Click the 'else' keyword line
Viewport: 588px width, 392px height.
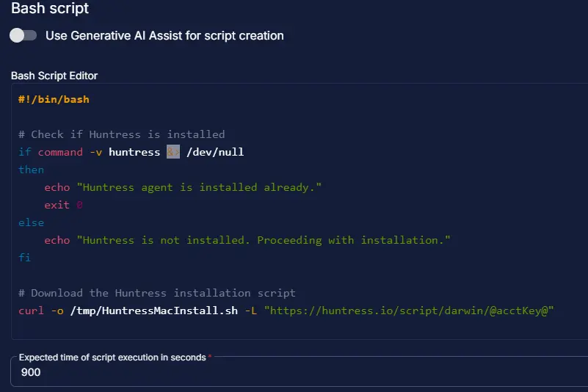[31, 222]
